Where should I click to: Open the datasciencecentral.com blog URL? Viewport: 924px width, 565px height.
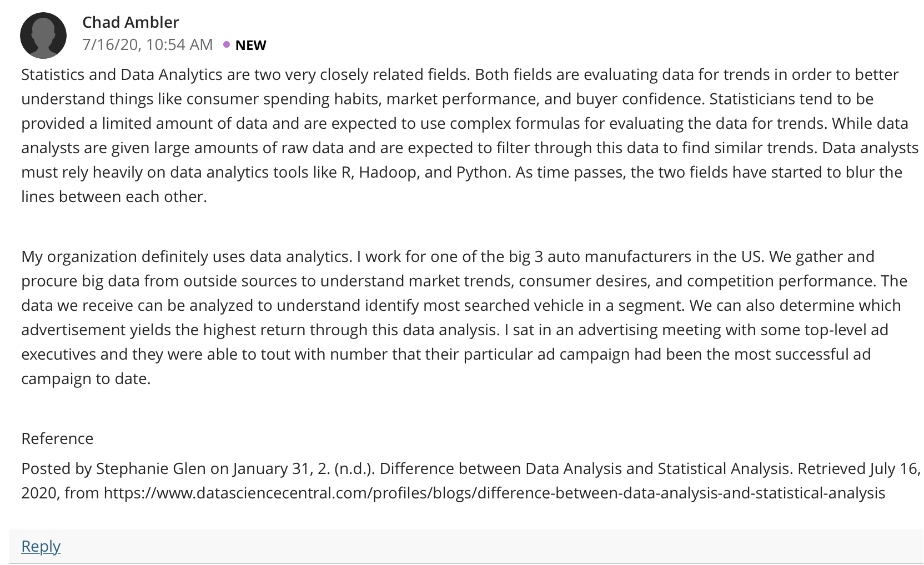(494, 493)
